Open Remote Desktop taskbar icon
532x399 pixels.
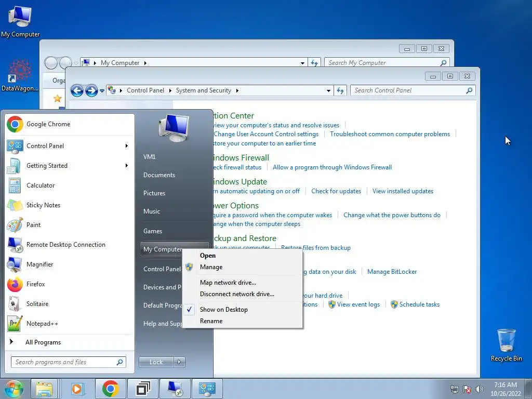[175, 389]
